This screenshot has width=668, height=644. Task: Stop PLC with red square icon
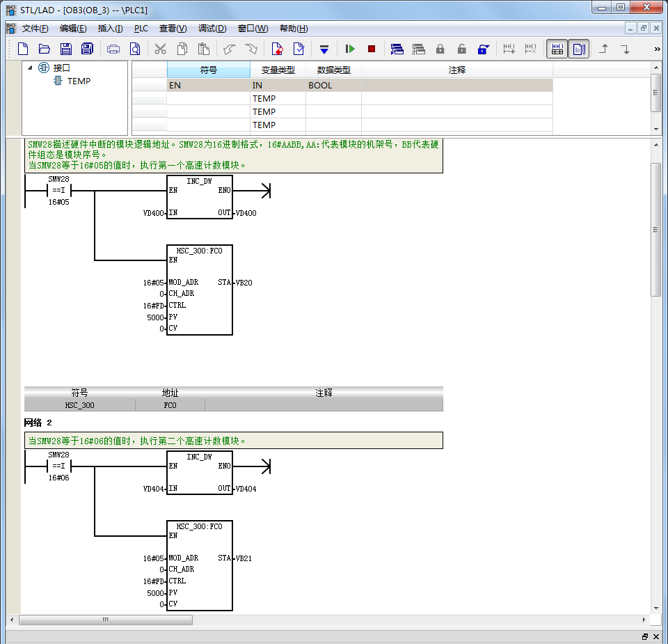coord(372,49)
